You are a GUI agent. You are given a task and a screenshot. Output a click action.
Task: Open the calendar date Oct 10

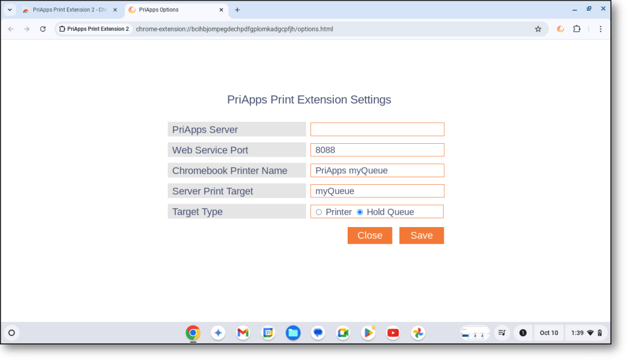pos(549,333)
